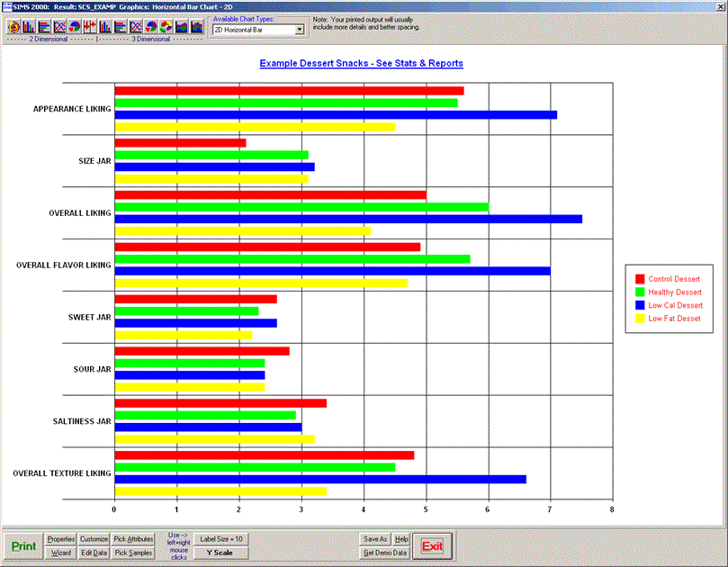The width and height of the screenshot is (728, 567).
Task: Click the green bar in OVERALL FLAVOR LIKING group
Action: [x=292, y=259]
